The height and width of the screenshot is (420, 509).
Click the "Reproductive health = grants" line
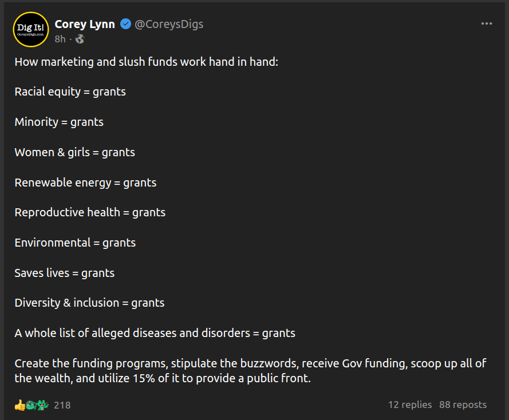pyautogui.click(x=90, y=212)
